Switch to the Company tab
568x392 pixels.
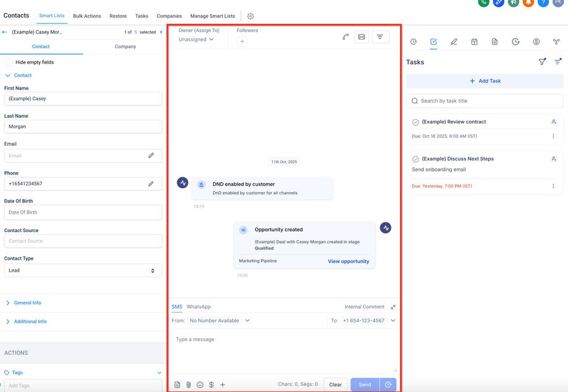(125, 47)
